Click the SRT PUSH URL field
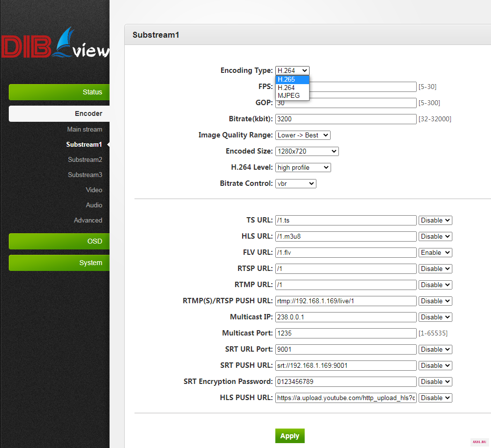Viewport: 491px width, 448px height. pos(346,365)
